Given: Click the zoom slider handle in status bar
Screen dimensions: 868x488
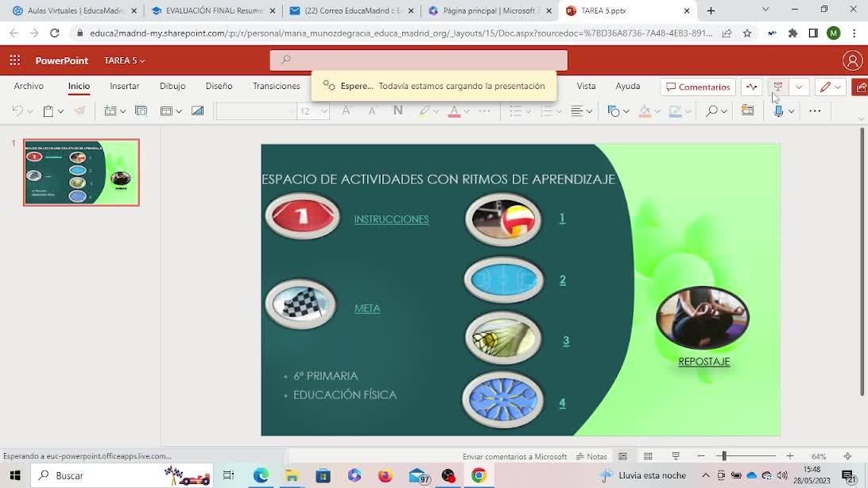Looking at the screenshot, I should (x=724, y=456).
